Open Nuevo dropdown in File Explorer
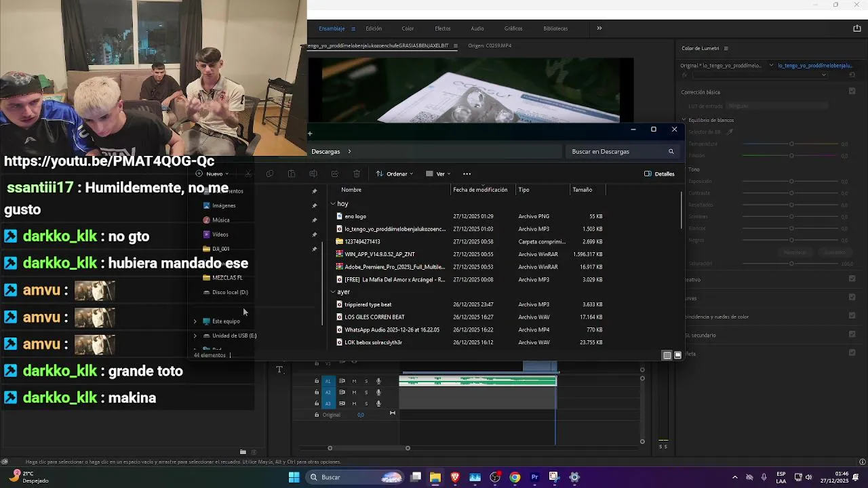868x488 pixels. pos(213,174)
